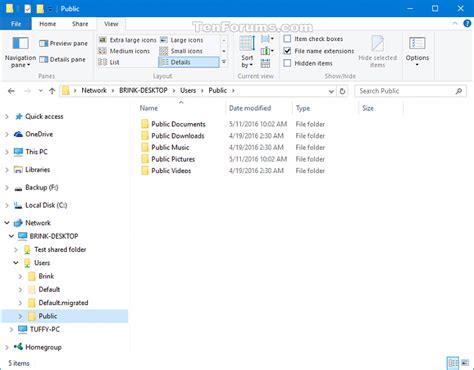Open the File menu
The image size is (474, 370).
(x=16, y=24)
